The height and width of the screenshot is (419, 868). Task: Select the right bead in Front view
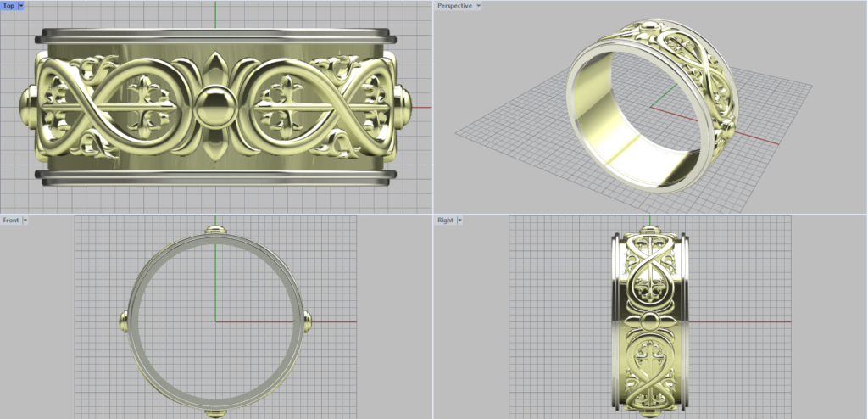click(307, 321)
